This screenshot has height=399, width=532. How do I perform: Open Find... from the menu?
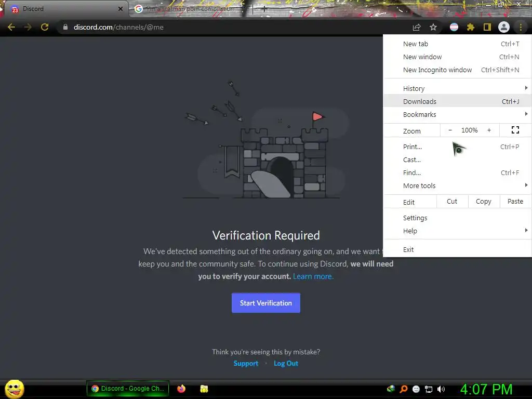coord(457,172)
